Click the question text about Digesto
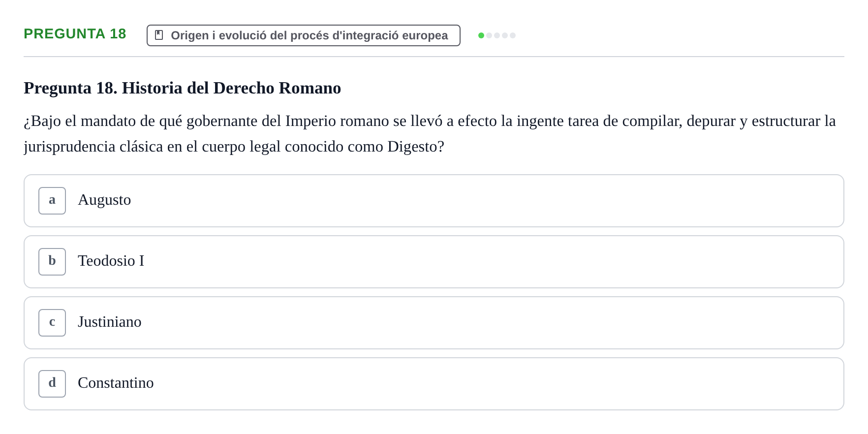868x434 pixels. click(x=430, y=133)
